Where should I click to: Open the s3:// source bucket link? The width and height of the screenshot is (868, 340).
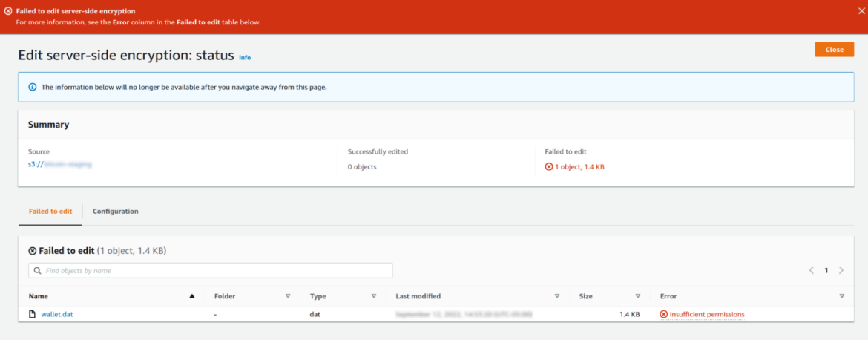[x=60, y=165]
